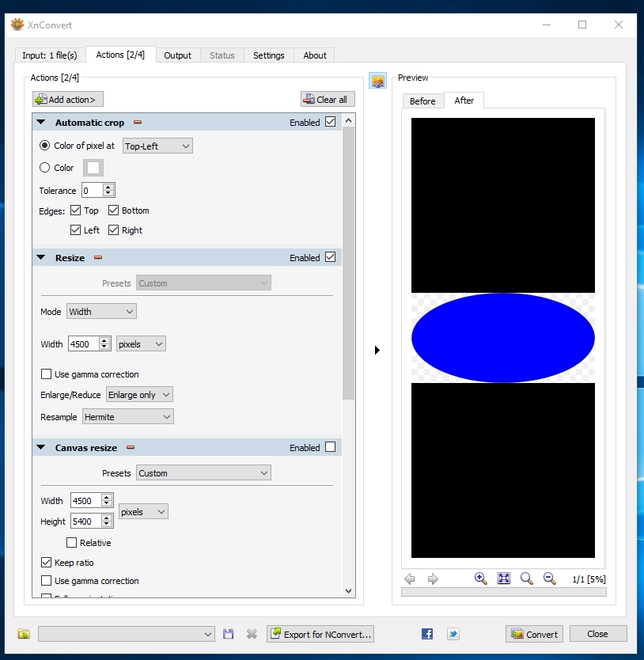This screenshot has height=660, width=644.
Task: Check Use gamma correction under Canvas resize
Action: pos(47,581)
